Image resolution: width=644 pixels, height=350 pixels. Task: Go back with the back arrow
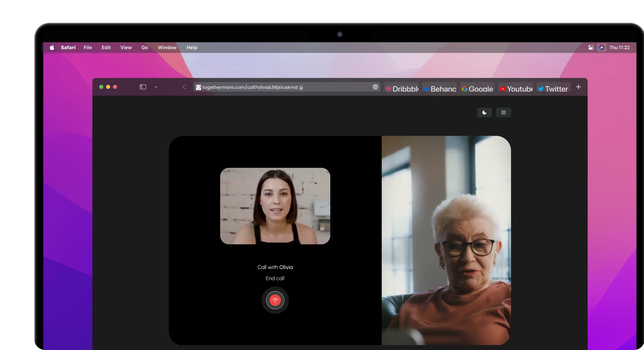pos(184,87)
